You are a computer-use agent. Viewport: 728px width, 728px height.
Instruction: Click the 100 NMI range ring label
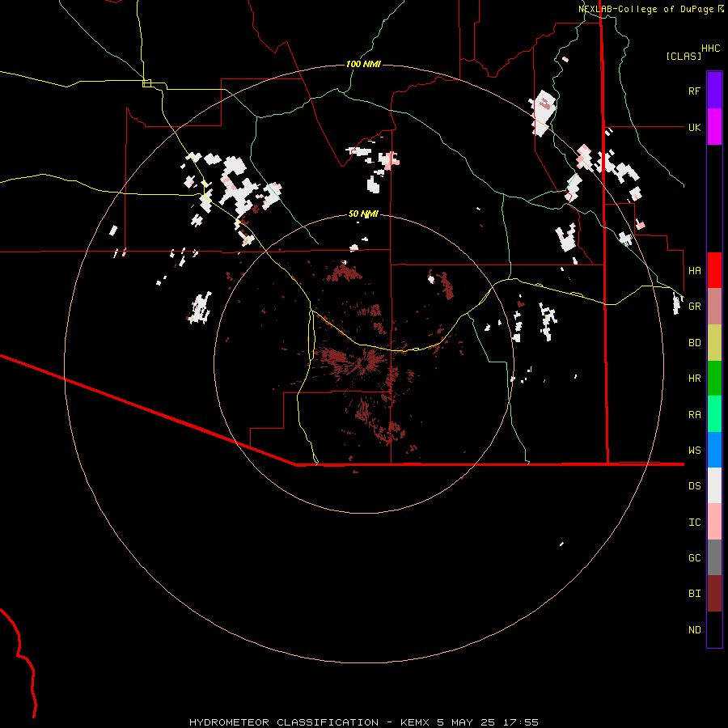363,64
